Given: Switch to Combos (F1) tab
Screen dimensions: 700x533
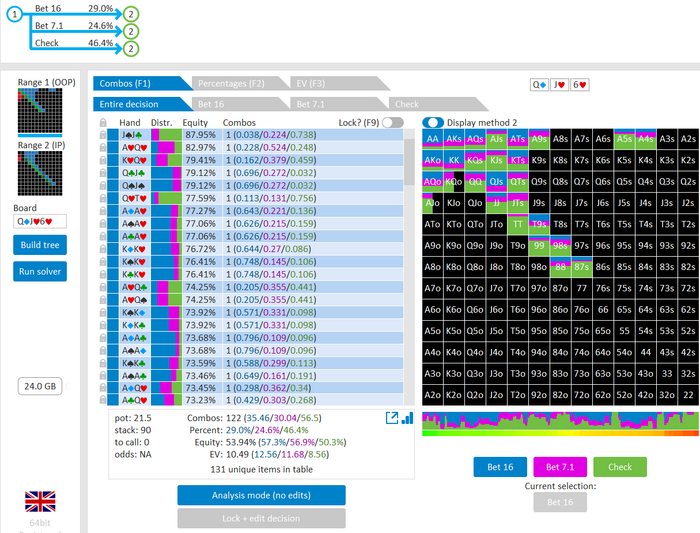Looking at the screenshot, I should tap(142, 83).
